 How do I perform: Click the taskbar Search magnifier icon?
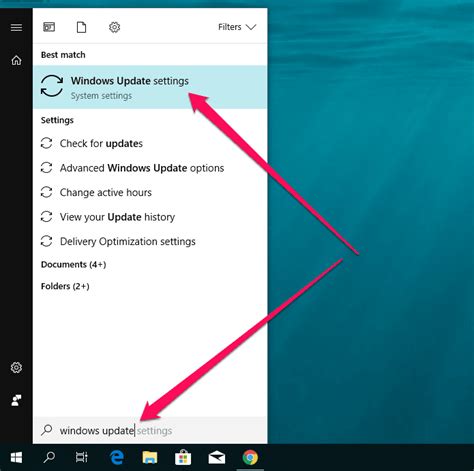tap(49, 457)
